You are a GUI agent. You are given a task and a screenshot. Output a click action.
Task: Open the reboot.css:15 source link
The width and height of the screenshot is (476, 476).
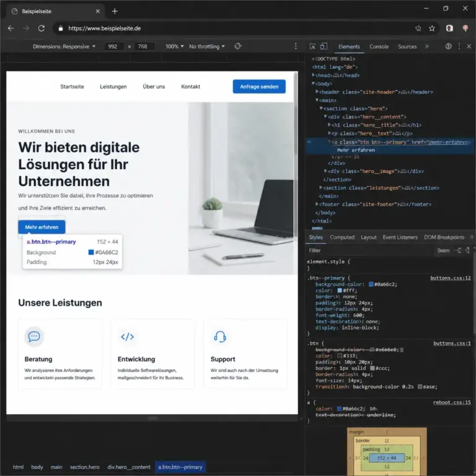452,402
